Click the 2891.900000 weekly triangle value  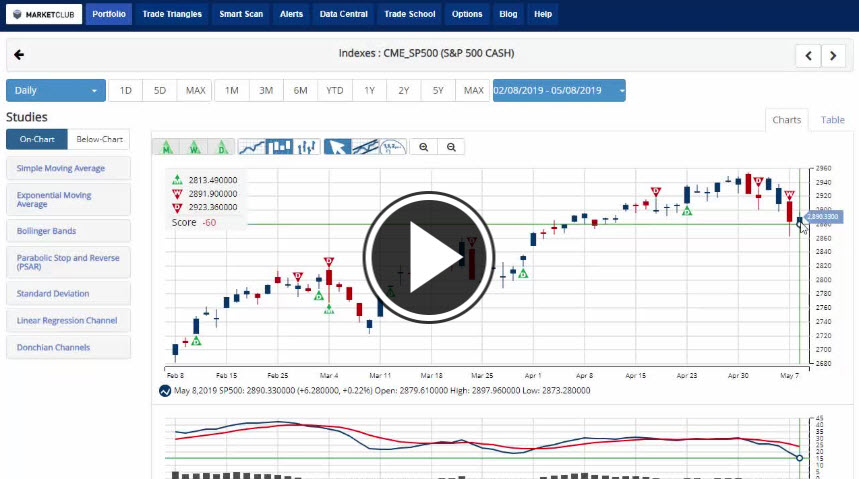(213, 193)
